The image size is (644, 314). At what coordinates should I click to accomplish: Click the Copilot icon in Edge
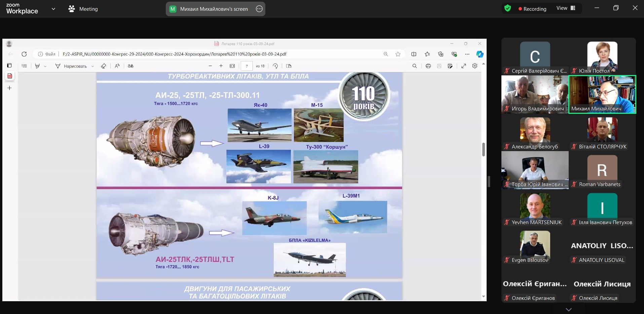point(480,54)
